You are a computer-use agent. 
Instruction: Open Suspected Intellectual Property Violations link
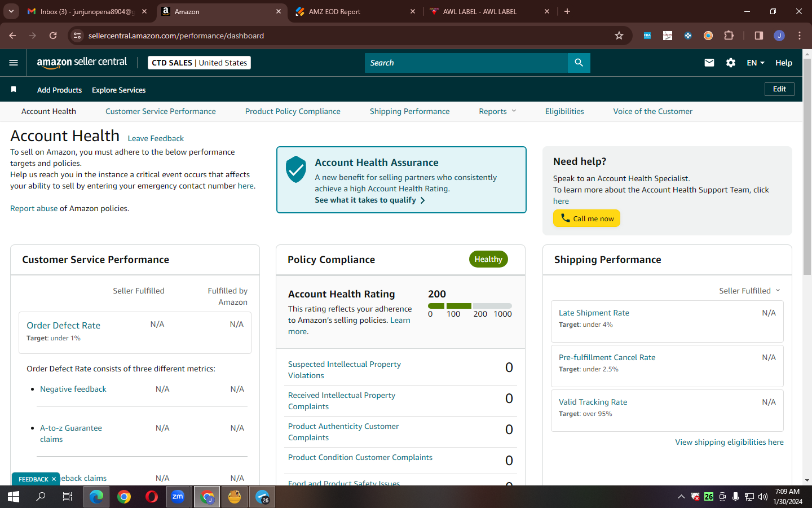click(x=345, y=370)
